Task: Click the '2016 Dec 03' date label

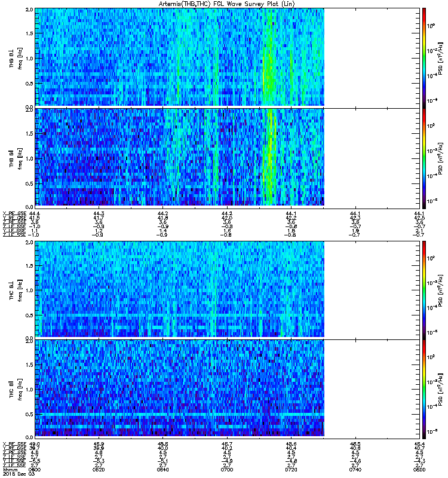Action: [x=19, y=474]
